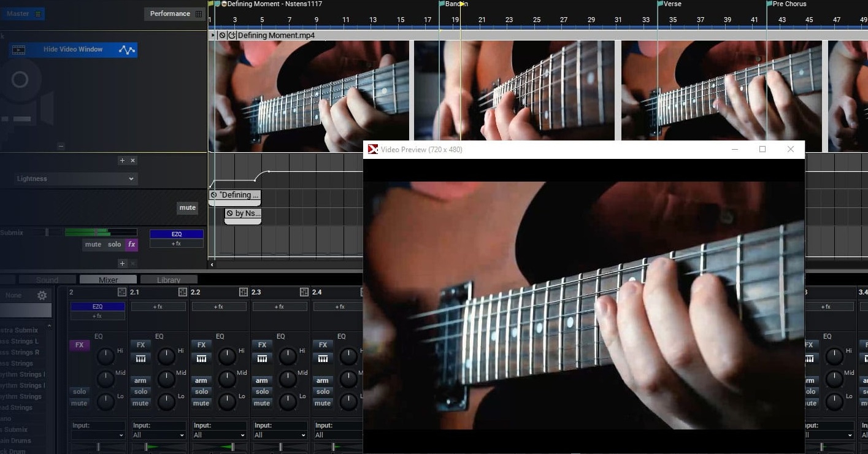This screenshot has width=868, height=454.
Task: Add automation lane with plus above Lightness
Action: point(122,160)
